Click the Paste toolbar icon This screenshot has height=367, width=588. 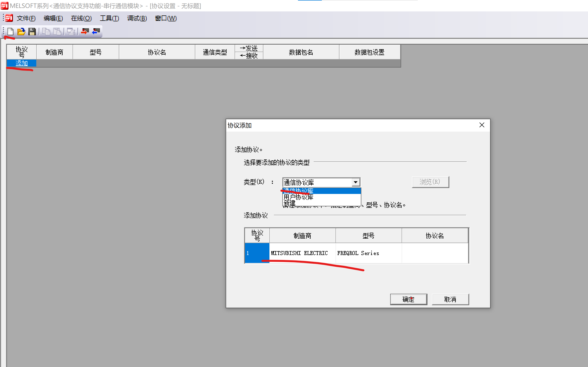tap(57, 32)
